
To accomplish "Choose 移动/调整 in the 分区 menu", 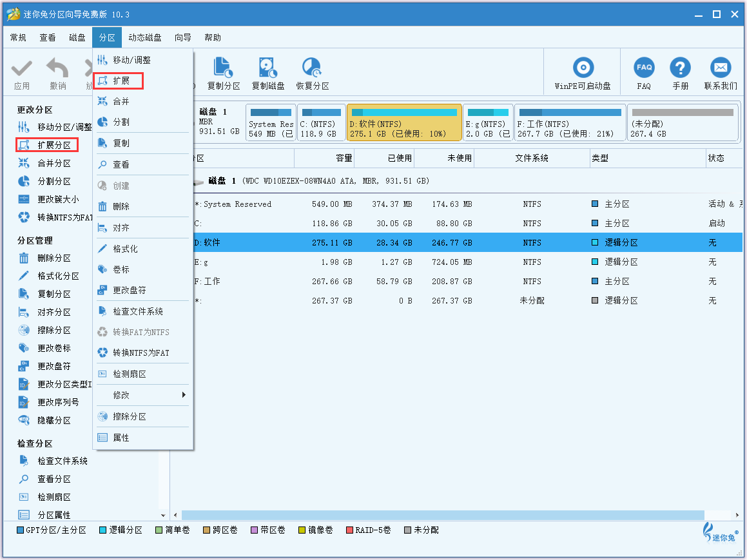I will [x=143, y=60].
